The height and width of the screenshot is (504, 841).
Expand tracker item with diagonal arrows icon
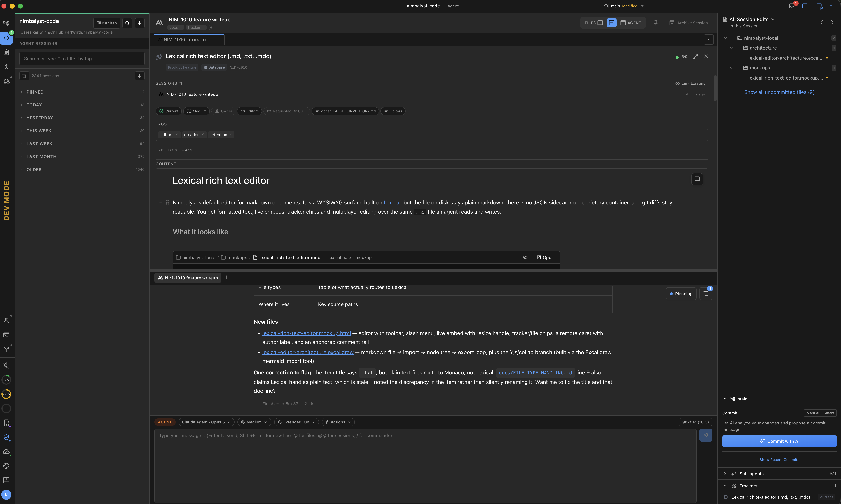[695, 56]
